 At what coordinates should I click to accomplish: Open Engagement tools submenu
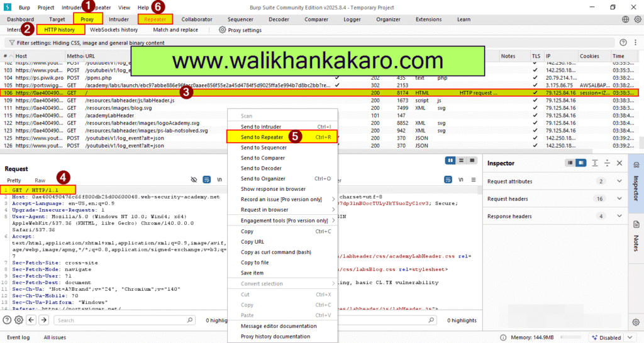282,220
